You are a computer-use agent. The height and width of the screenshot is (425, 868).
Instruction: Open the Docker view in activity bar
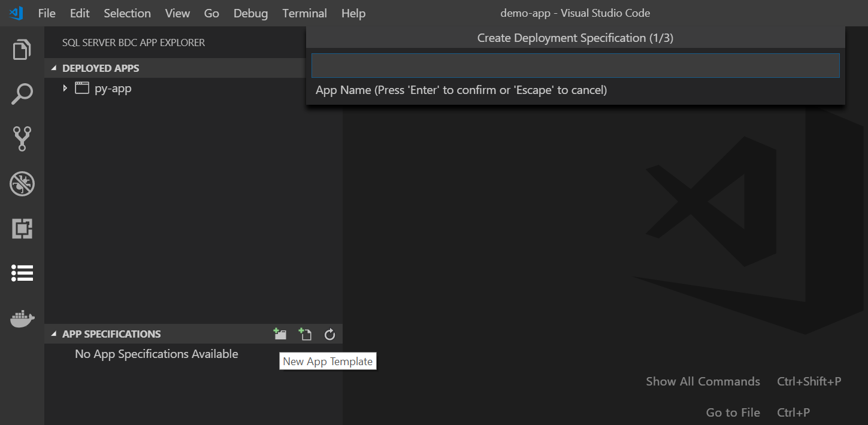pyautogui.click(x=22, y=318)
